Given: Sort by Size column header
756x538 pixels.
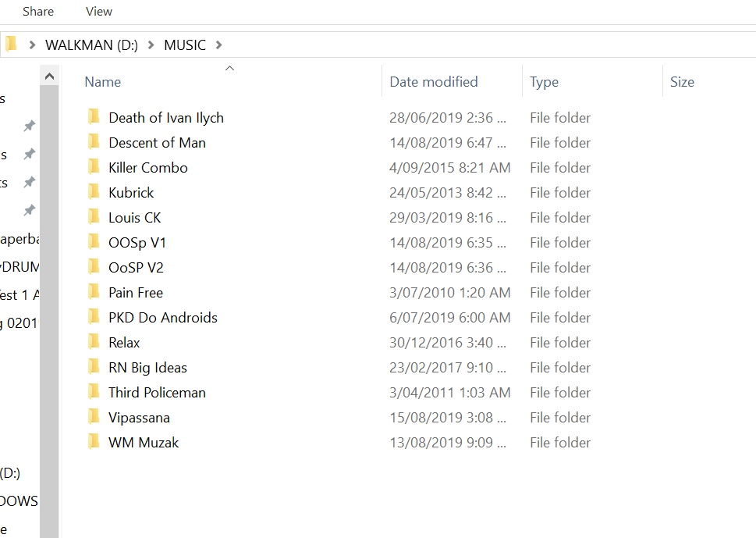Looking at the screenshot, I should [682, 82].
